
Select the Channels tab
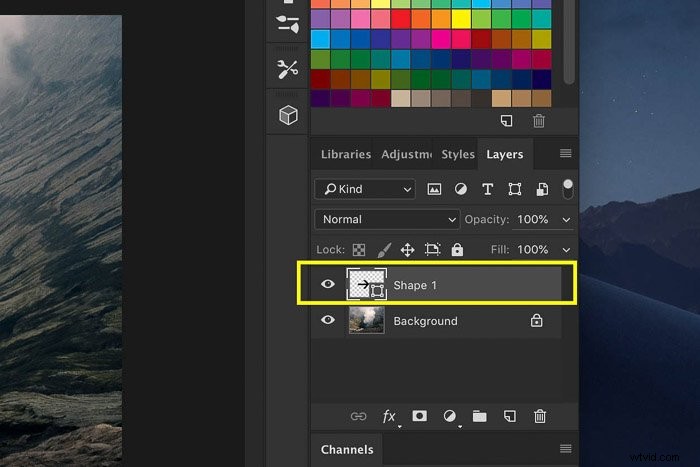click(x=347, y=450)
